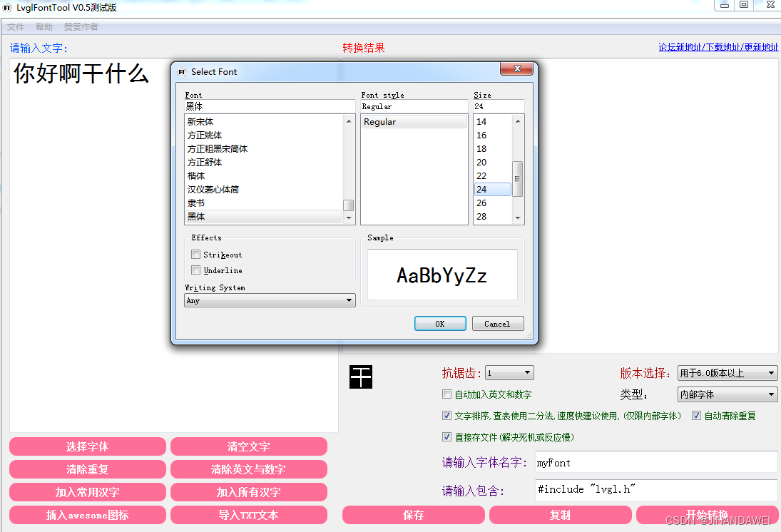This screenshot has height=532, width=781.
Task: Click Cancel in Select Font dialog
Action: coord(498,324)
